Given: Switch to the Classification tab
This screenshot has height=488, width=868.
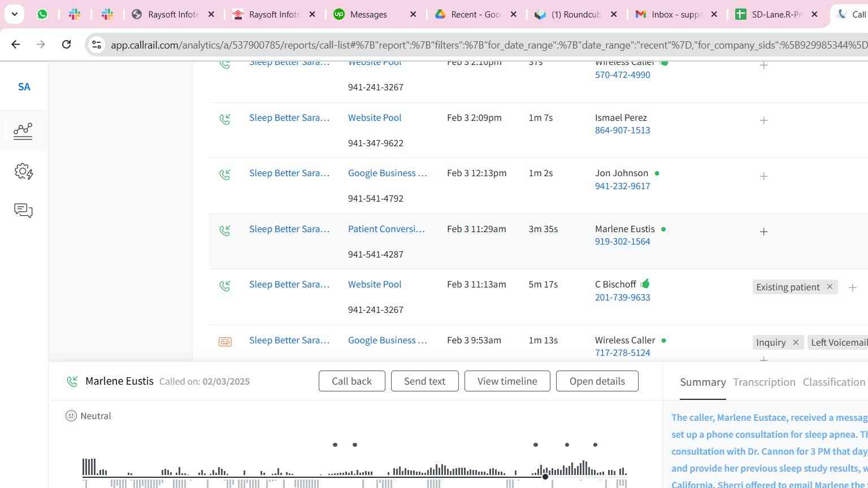Looking at the screenshot, I should point(834,382).
